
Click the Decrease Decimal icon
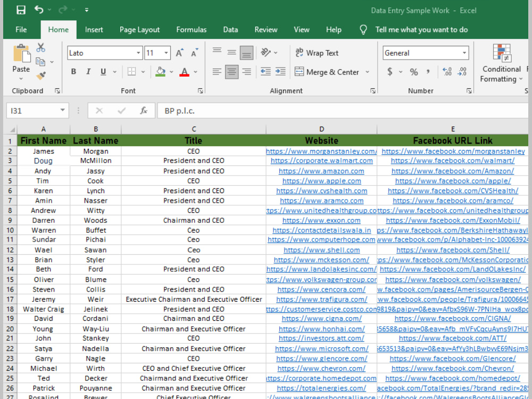coord(462,72)
